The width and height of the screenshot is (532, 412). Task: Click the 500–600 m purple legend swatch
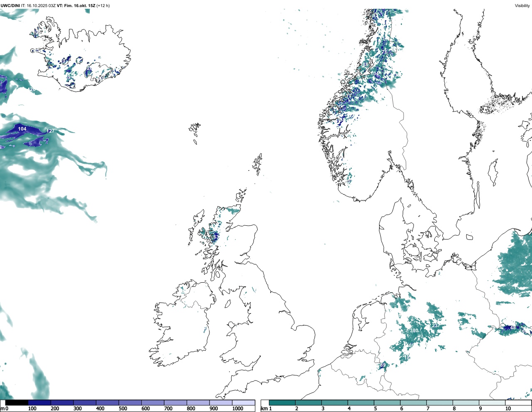[x=130, y=402]
